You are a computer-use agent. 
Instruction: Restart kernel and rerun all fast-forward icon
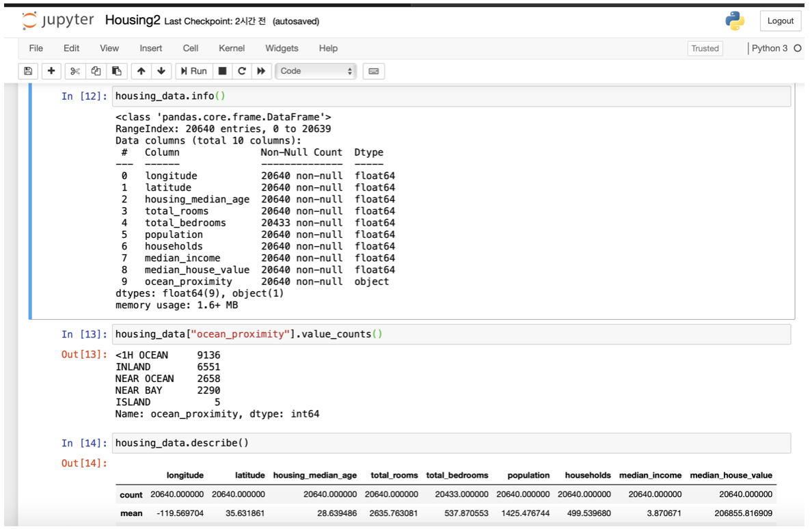coord(262,71)
